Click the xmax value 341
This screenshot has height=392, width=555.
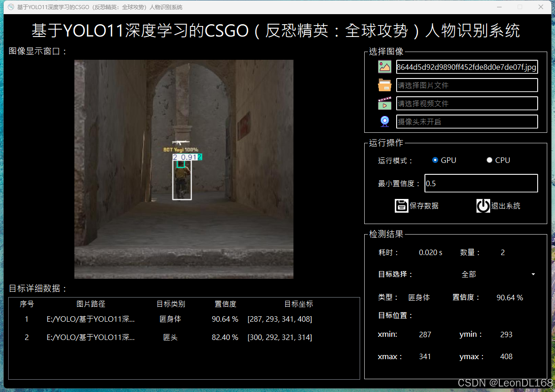click(425, 357)
